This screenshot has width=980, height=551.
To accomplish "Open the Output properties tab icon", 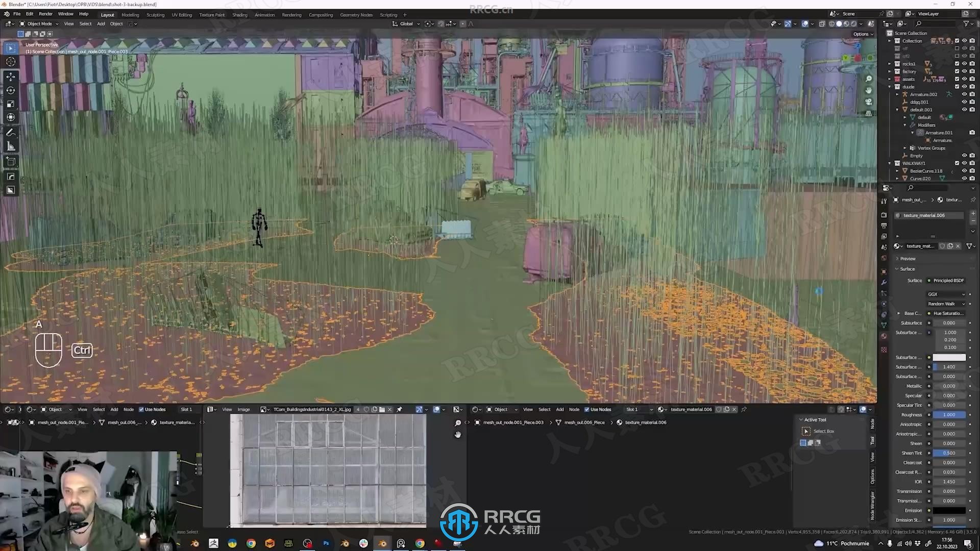I will [884, 226].
